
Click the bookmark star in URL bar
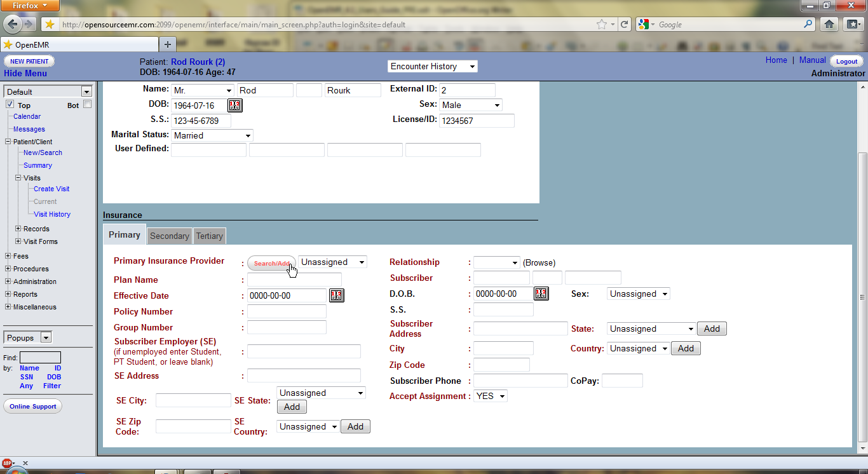(601, 25)
